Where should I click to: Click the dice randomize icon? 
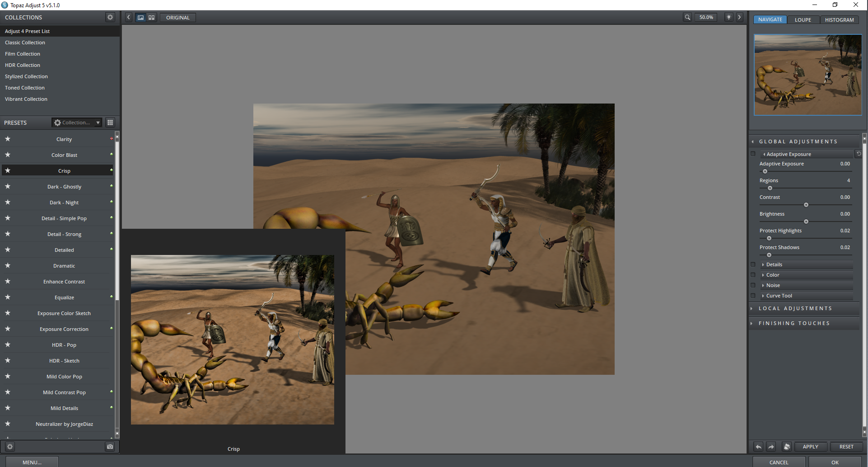click(x=787, y=447)
